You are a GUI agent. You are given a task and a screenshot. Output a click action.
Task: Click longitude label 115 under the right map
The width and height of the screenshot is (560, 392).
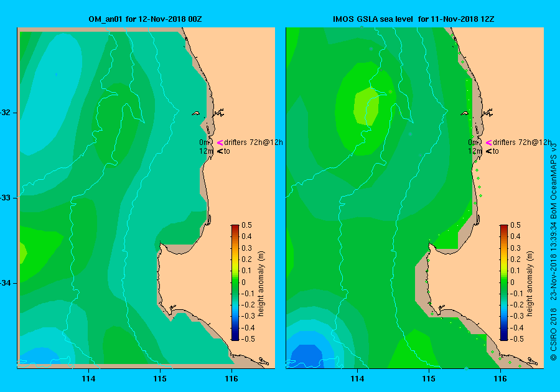click(429, 379)
